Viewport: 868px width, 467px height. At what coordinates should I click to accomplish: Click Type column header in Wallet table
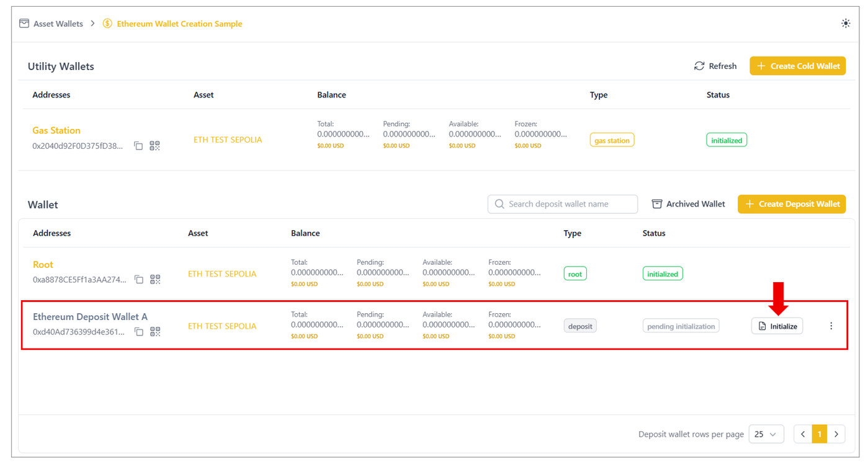pos(572,233)
